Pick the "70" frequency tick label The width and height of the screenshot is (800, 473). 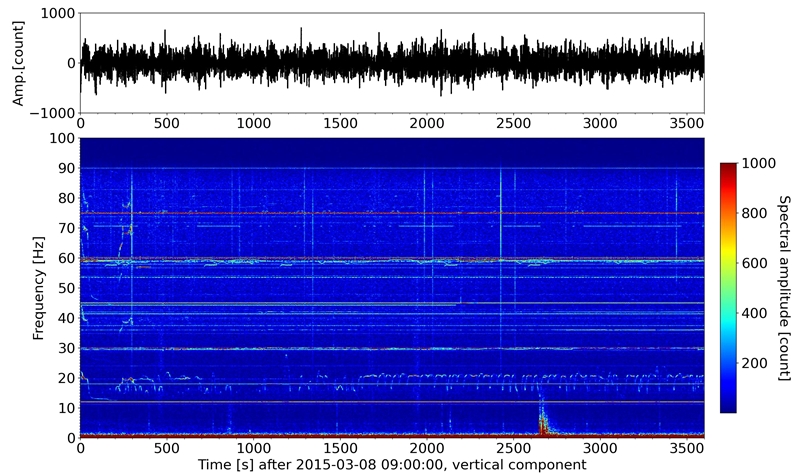tap(66, 228)
